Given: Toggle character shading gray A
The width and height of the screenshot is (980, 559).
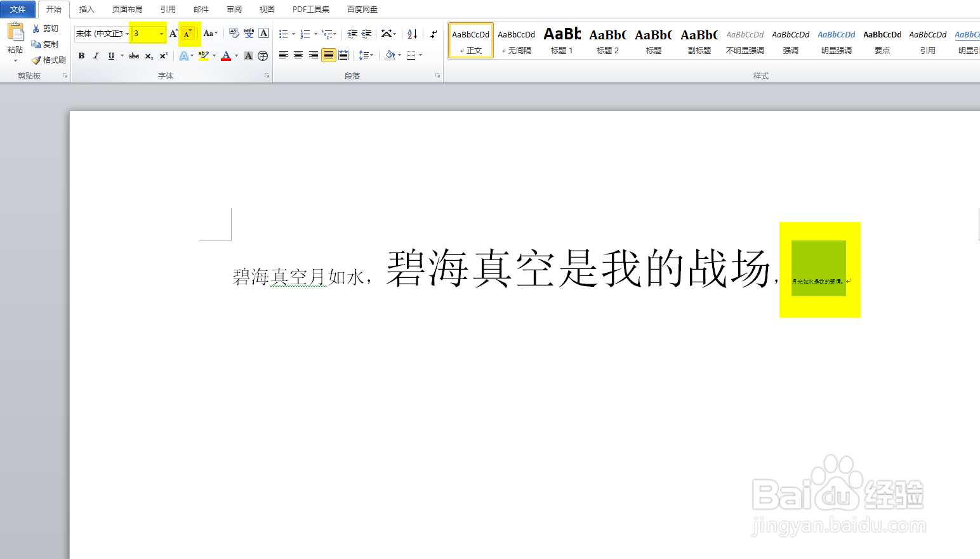Looking at the screenshot, I should coord(248,56).
